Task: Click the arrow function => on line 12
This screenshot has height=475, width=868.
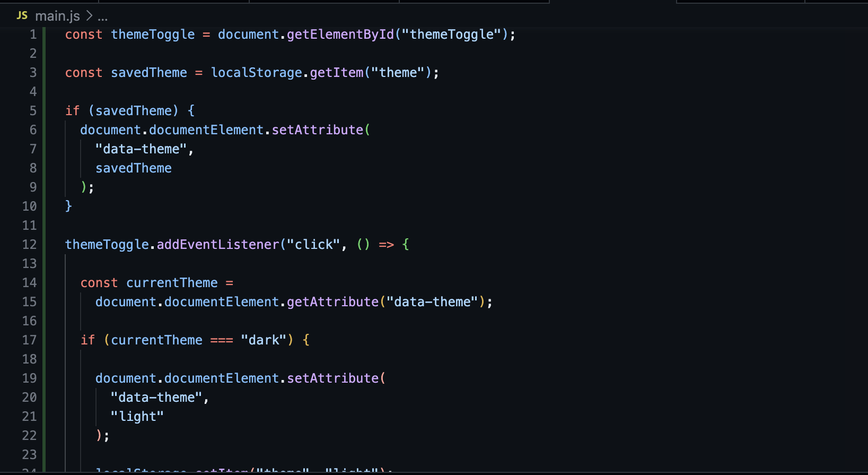Action: pos(387,245)
